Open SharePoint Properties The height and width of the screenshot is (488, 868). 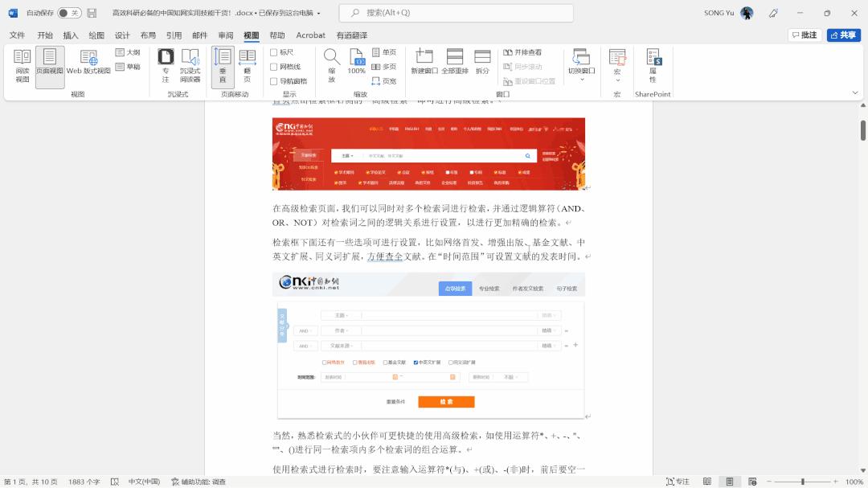(x=653, y=70)
